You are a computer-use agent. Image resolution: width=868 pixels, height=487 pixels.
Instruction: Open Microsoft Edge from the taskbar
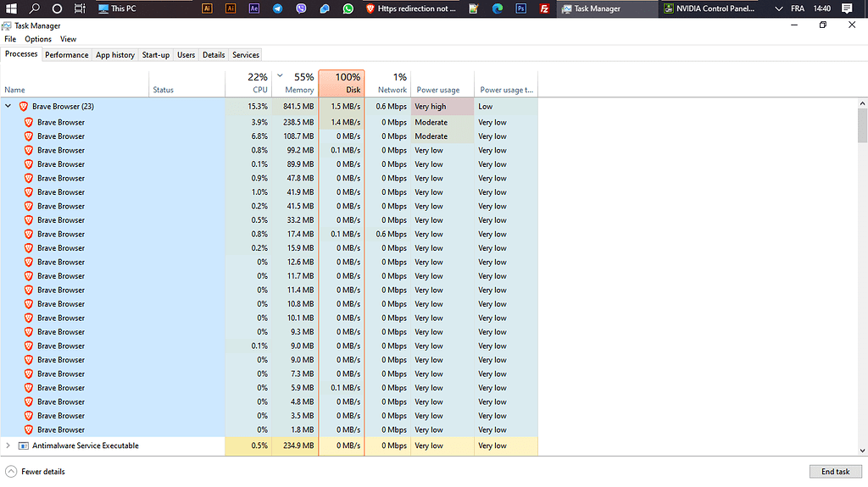pos(497,8)
